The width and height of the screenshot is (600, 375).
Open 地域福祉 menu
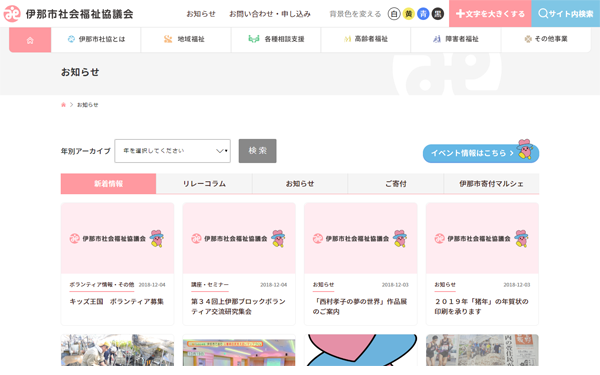pos(186,39)
